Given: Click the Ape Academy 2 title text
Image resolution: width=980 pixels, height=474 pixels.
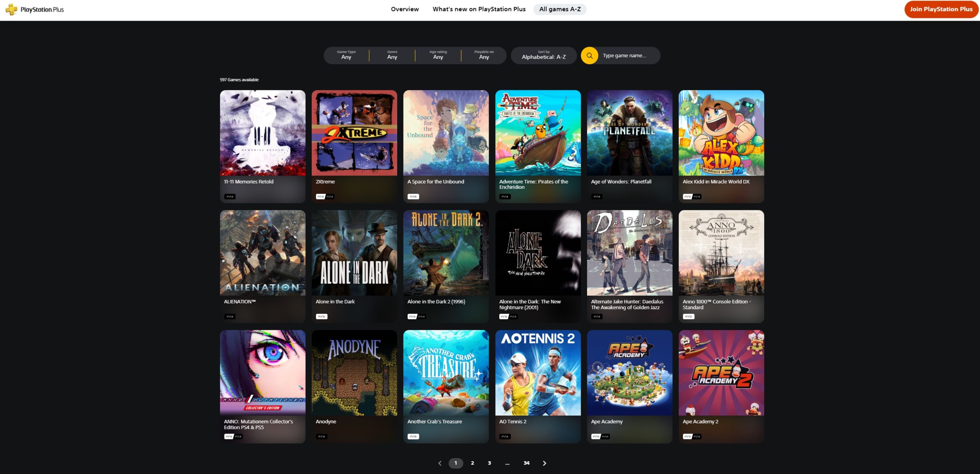Looking at the screenshot, I should [x=700, y=422].
